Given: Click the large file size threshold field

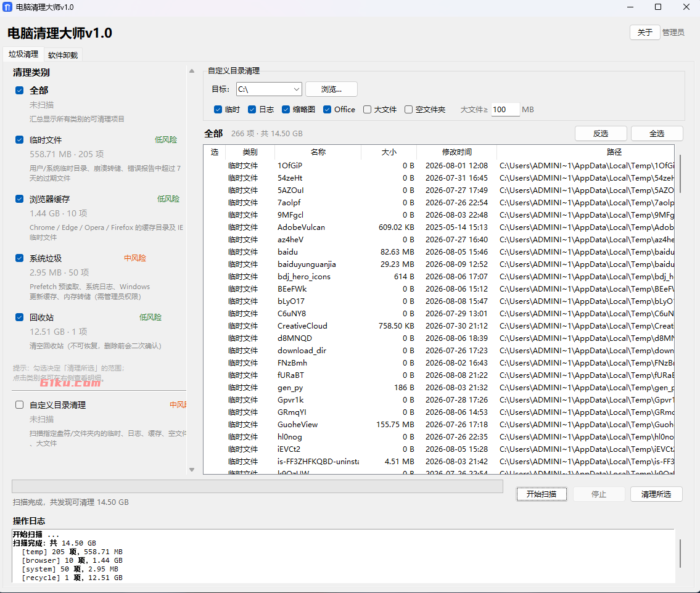Looking at the screenshot, I should pos(505,110).
